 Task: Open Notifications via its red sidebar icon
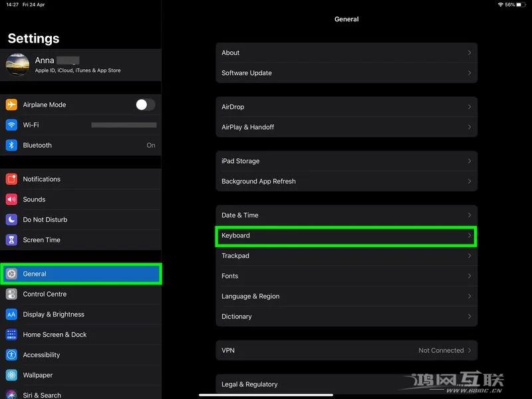point(12,179)
